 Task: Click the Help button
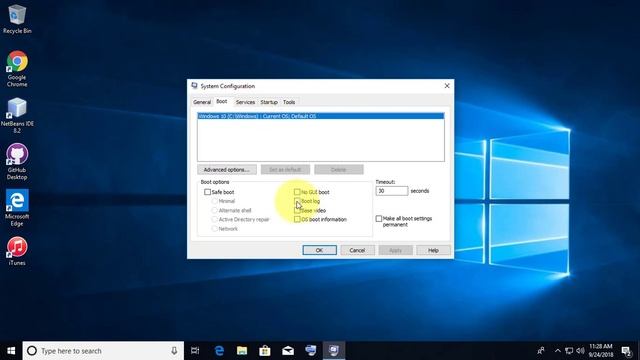[x=433, y=250]
